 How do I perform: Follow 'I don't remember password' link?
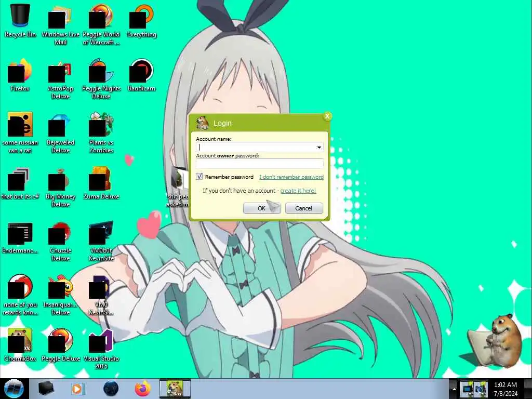click(x=291, y=177)
